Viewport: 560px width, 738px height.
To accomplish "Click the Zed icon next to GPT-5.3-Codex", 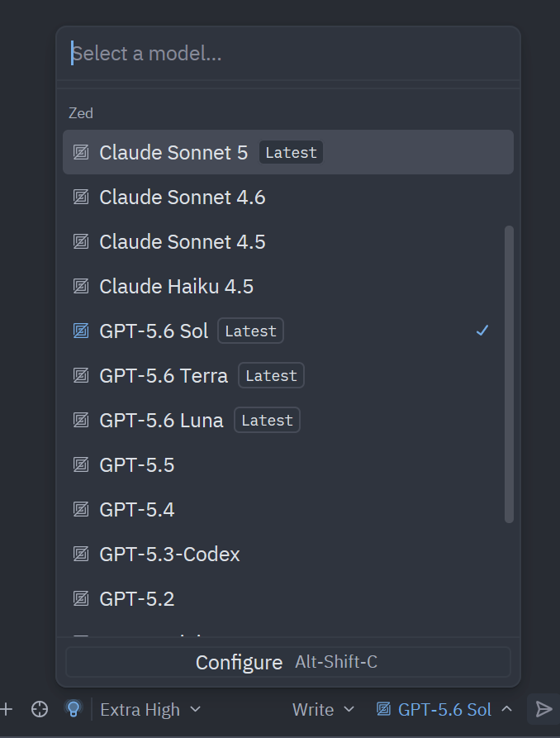I will point(81,554).
